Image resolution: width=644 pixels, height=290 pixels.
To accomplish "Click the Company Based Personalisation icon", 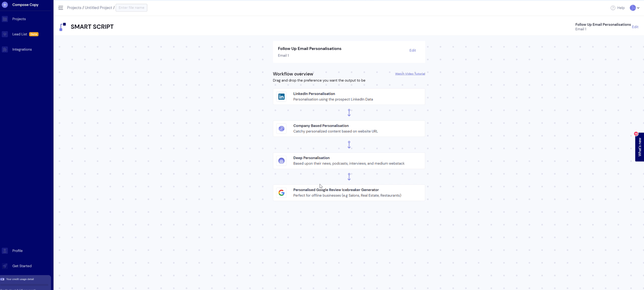I will coord(281,129).
